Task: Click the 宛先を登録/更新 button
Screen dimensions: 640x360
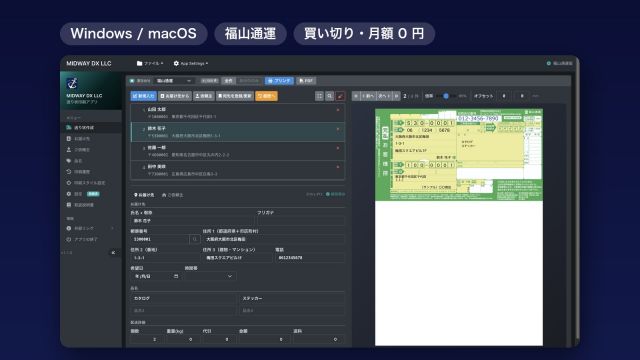Action: (x=235, y=96)
